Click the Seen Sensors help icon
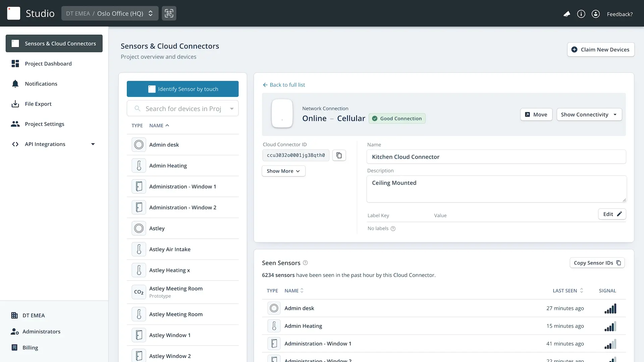The width and height of the screenshot is (644, 362). pyautogui.click(x=305, y=263)
